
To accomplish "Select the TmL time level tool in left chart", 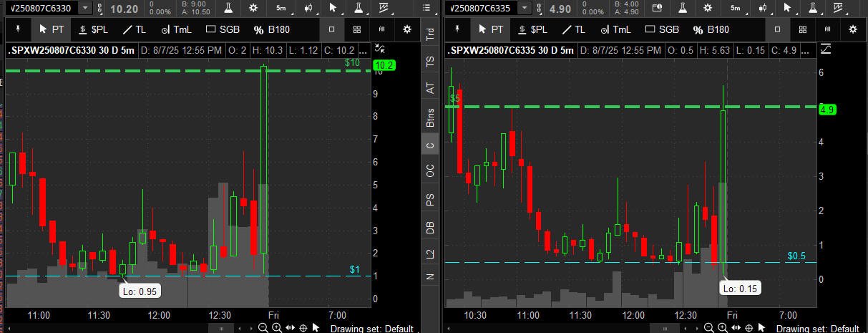I will coord(175,29).
